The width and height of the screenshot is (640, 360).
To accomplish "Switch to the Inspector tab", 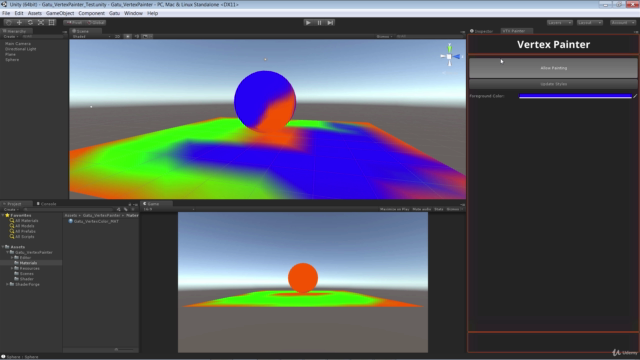I will (482, 31).
